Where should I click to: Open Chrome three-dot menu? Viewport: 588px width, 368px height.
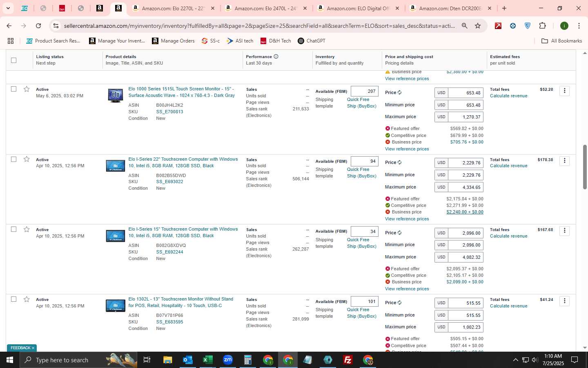point(579,26)
